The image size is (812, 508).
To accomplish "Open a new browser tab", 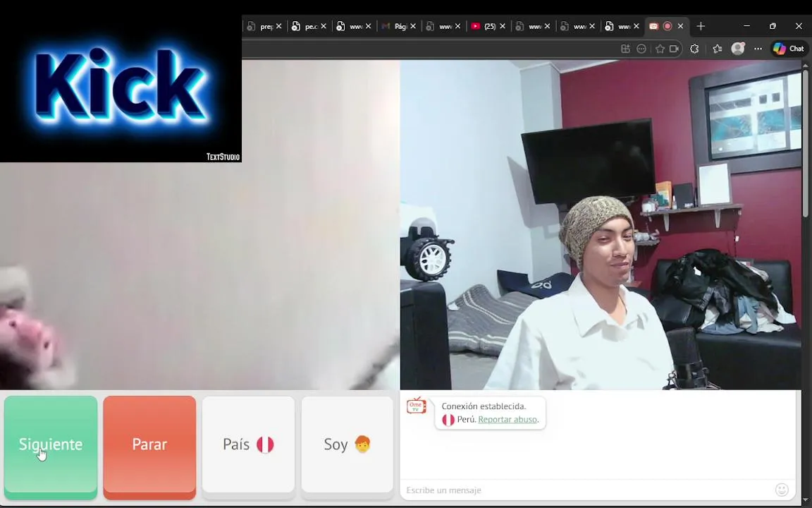I will pos(701,26).
